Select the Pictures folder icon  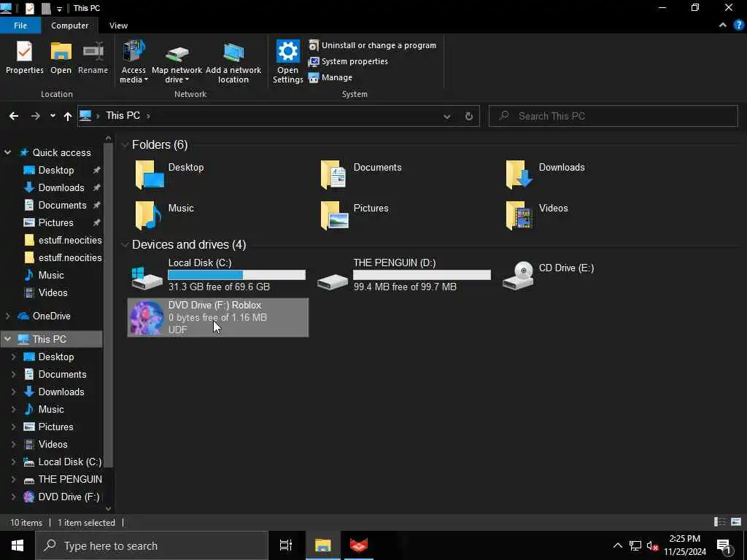pyautogui.click(x=334, y=215)
